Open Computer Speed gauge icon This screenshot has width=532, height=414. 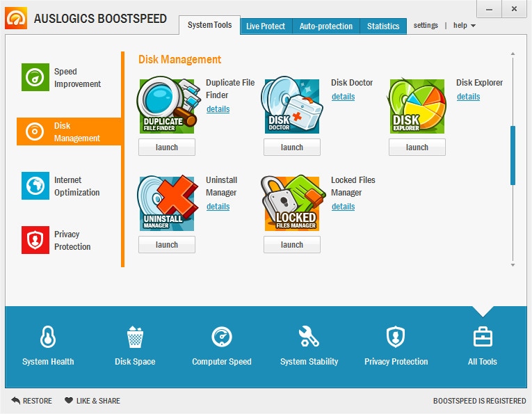(x=222, y=337)
